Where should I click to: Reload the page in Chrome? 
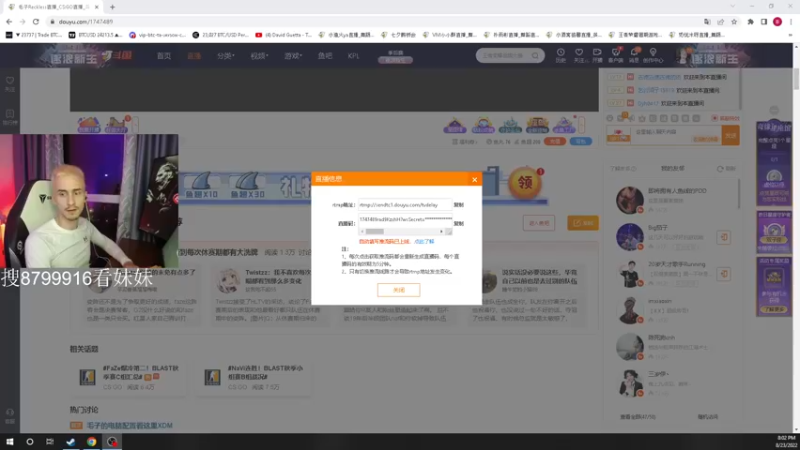pos(36,22)
